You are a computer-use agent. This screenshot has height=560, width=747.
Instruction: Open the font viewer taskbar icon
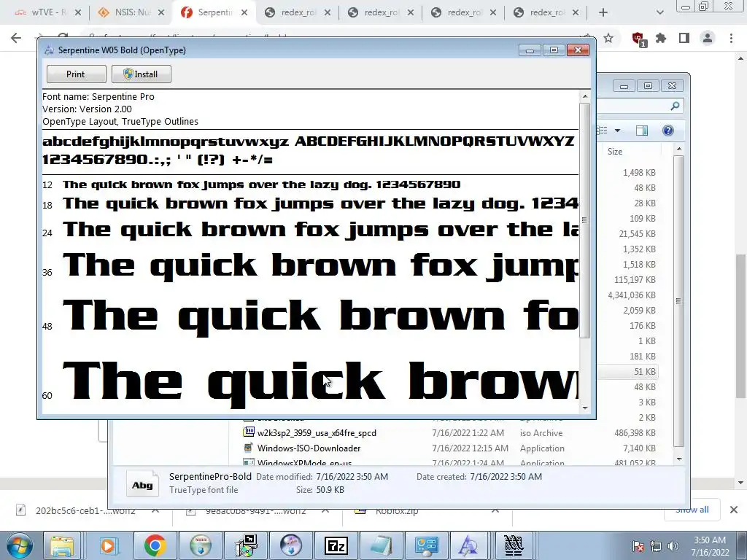pos(469,545)
